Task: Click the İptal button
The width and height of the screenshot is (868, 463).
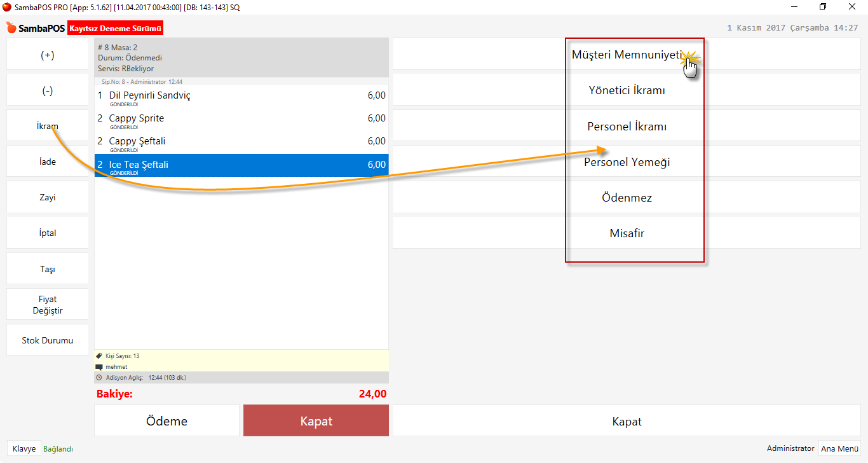Action: coord(48,233)
